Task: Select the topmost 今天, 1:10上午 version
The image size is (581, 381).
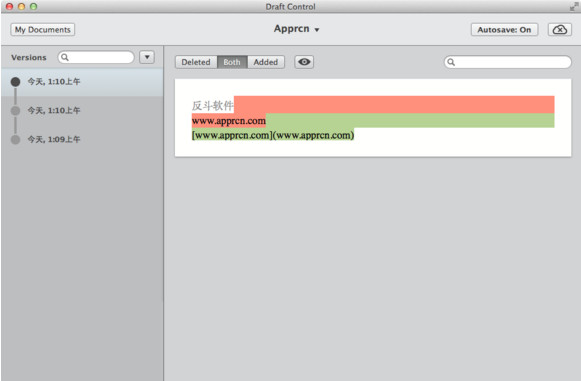Action: 82,82
